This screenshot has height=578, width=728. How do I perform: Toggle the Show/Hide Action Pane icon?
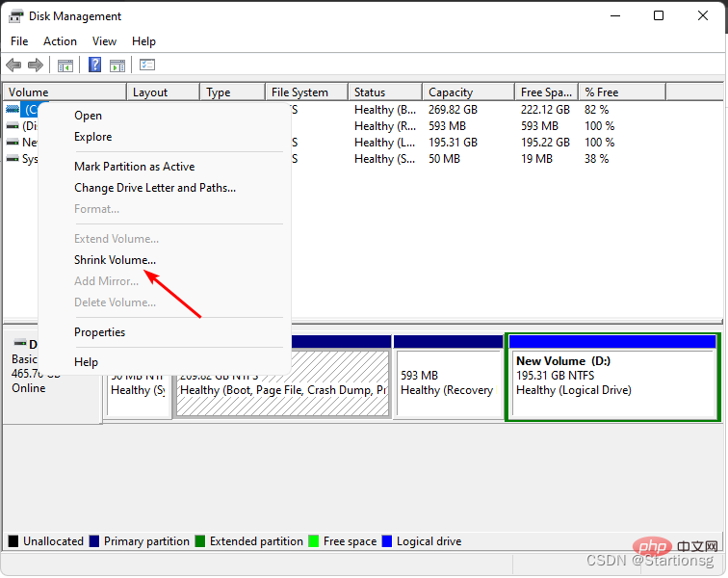tap(117, 66)
